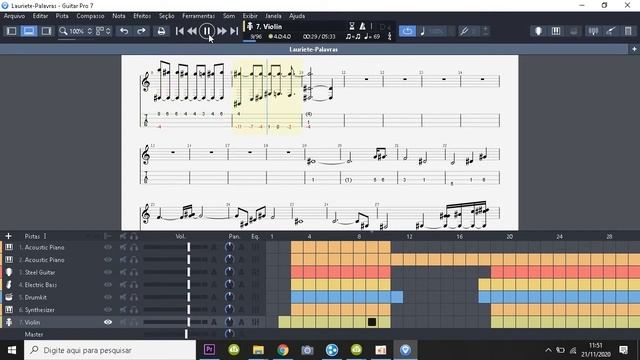Screen dimensions: 640x360
Task: Open the Compasso menu
Action: pyautogui.click(x=90, y=16)
